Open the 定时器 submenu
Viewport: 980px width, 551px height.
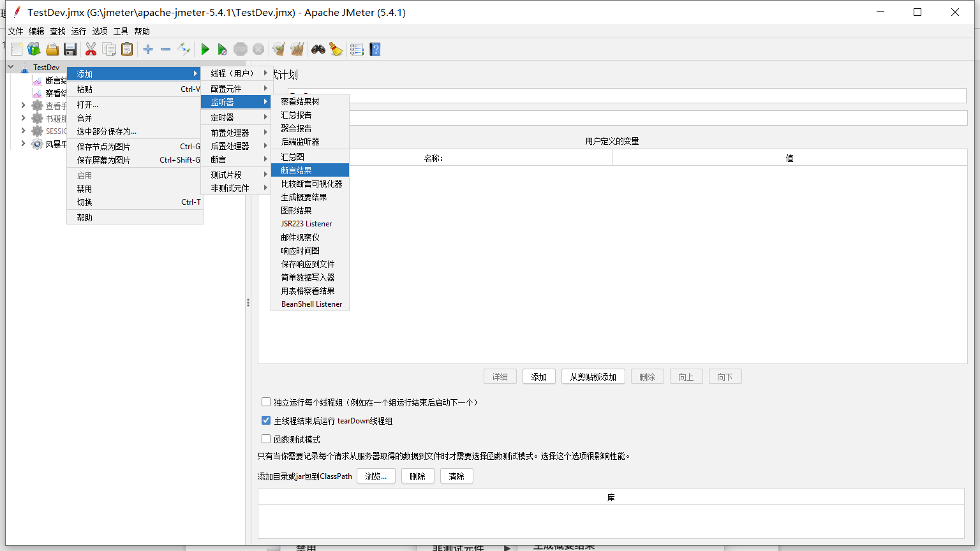237,117
